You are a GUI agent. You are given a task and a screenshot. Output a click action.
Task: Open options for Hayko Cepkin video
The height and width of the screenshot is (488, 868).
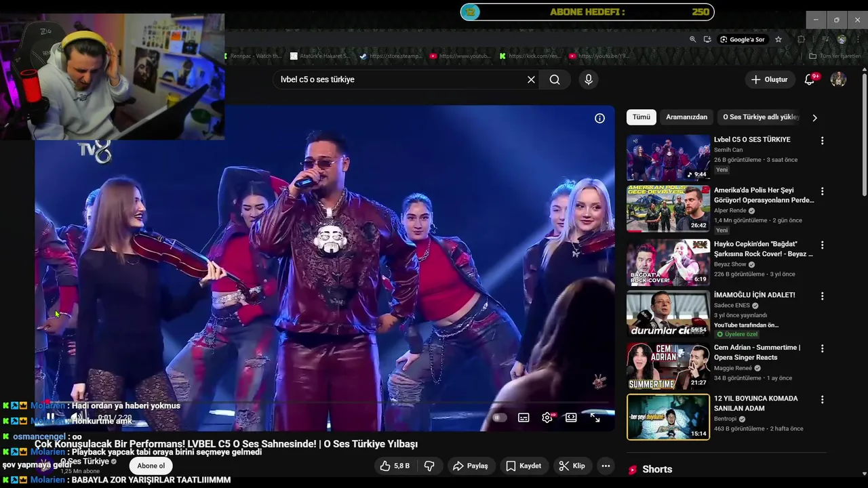pos(822,245)
